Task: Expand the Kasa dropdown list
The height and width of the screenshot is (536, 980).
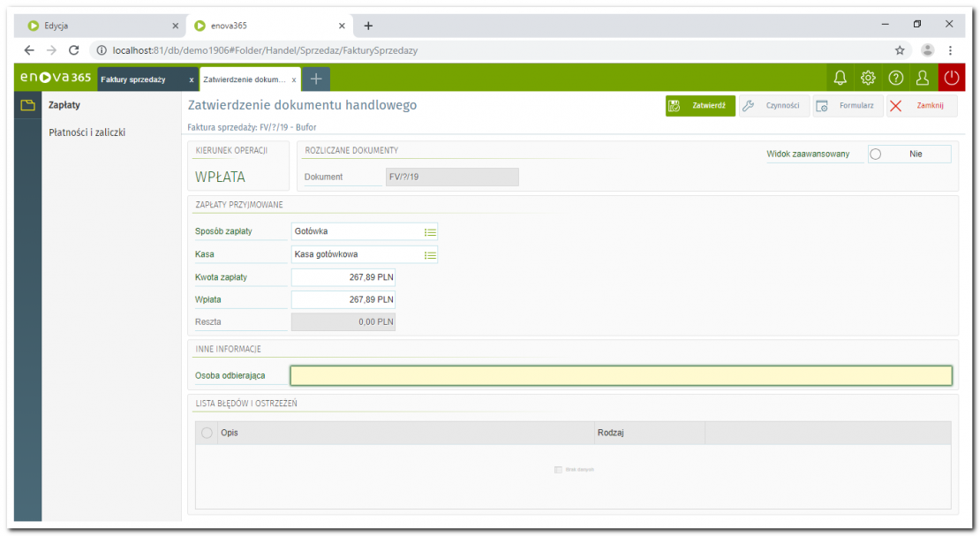Action: [x=430, y=254]
